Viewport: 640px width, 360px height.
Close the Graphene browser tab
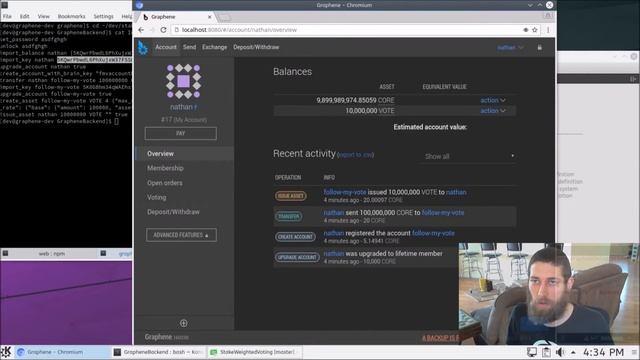[x=209, y=17]
